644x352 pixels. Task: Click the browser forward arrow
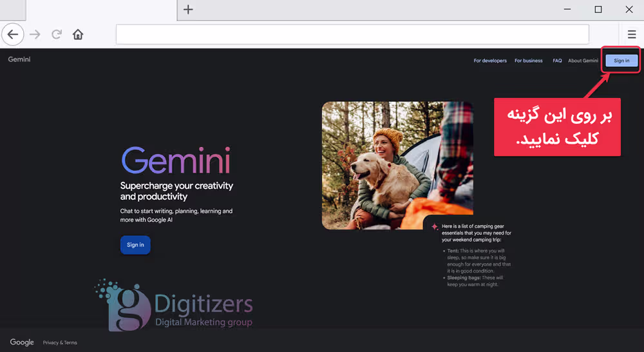[x=35, y=35]
